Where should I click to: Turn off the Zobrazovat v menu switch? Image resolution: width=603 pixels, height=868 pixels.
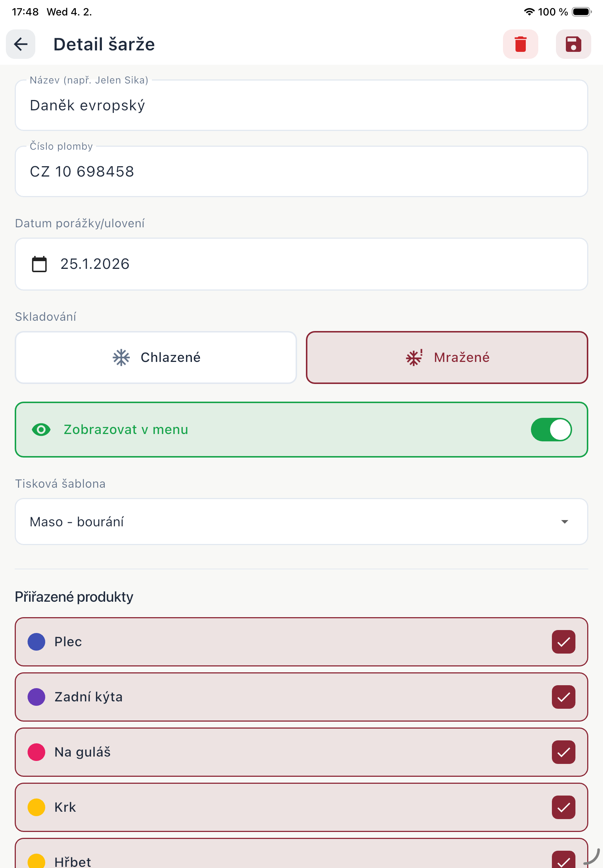pyautogui.click(x=551, y=429)
